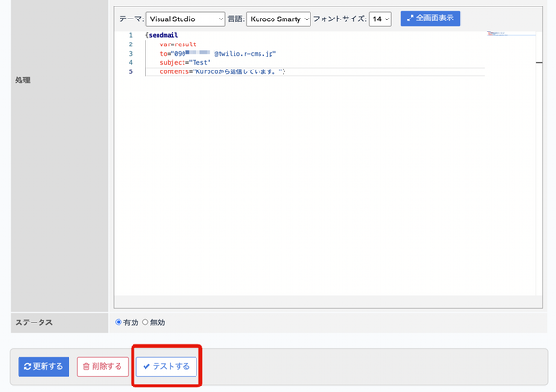The height and width of the screenshot is (392, 556).
Task: Click line number 3 in gutter
Action: (x=130, y=54)
